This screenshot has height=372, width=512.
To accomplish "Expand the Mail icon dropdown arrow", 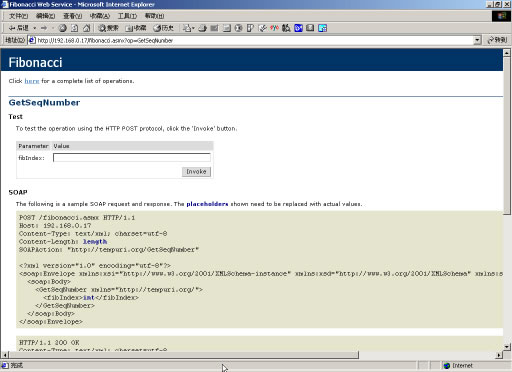I will point(193,28).
